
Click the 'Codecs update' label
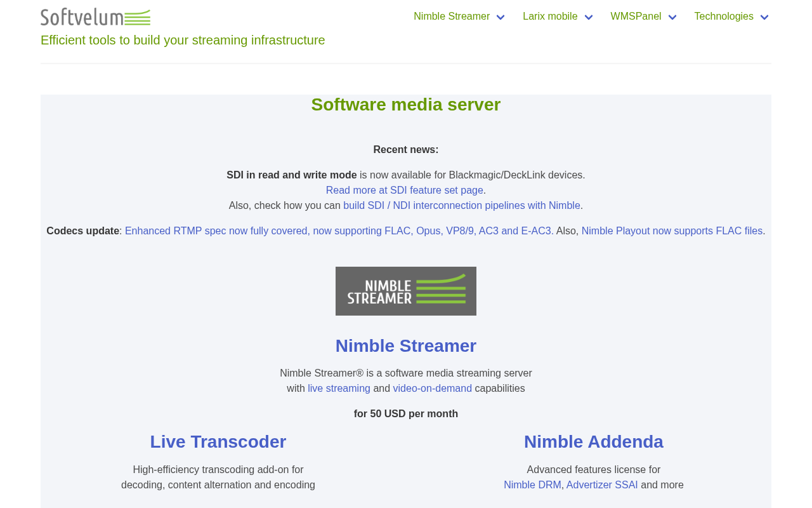point(82,231)
